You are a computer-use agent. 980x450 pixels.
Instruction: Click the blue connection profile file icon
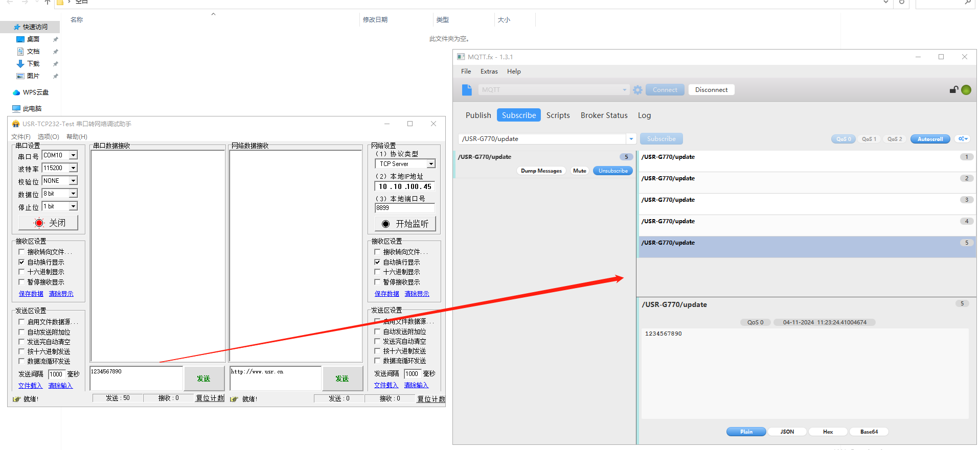coord(467,90)
